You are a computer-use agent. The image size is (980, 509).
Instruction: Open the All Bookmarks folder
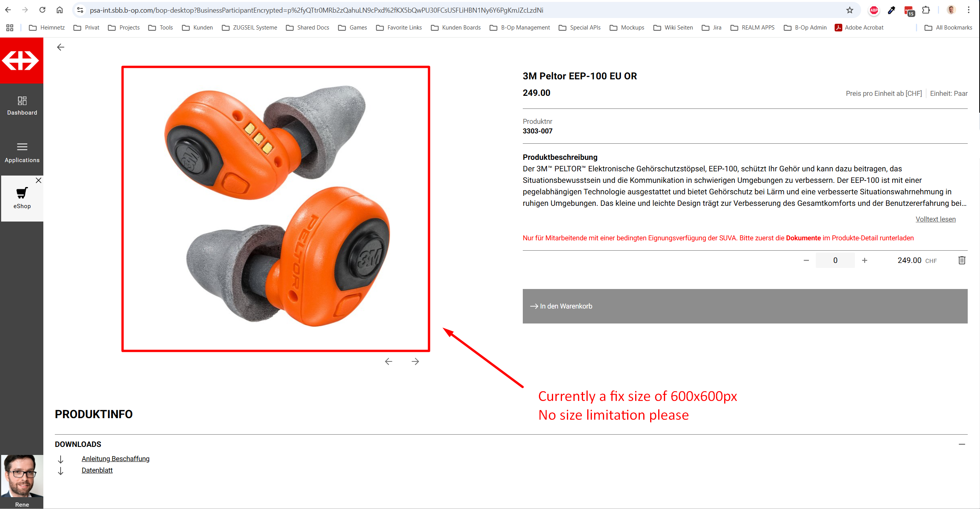(x=948, y=28)
